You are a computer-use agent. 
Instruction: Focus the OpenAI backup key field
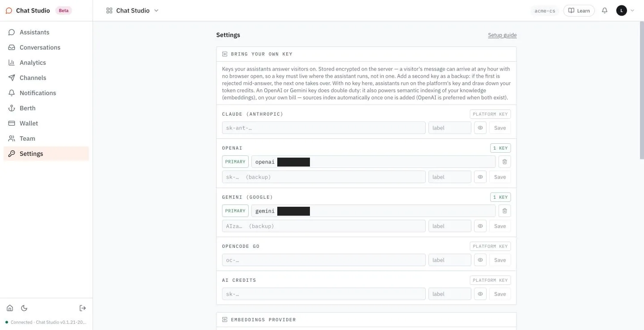pos(324,177)
